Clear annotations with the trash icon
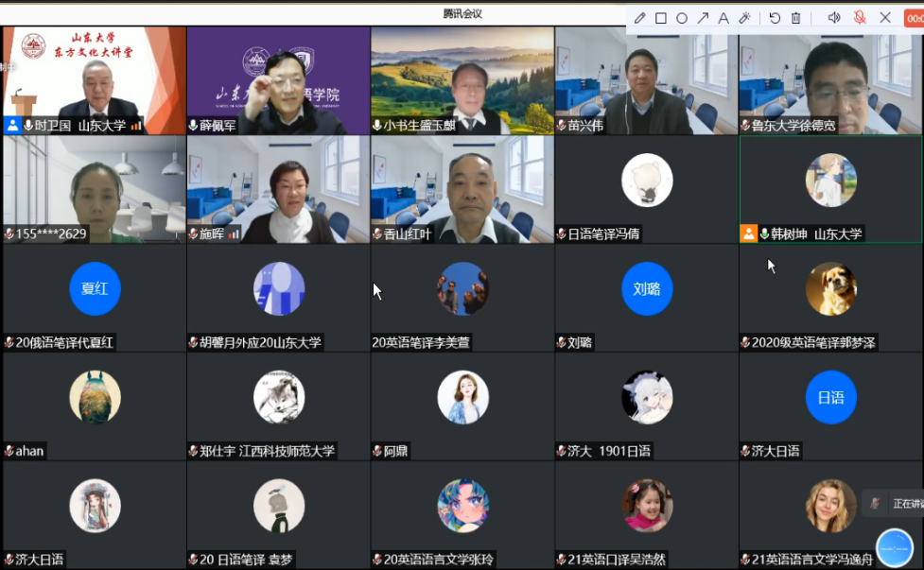 [795, 18]
